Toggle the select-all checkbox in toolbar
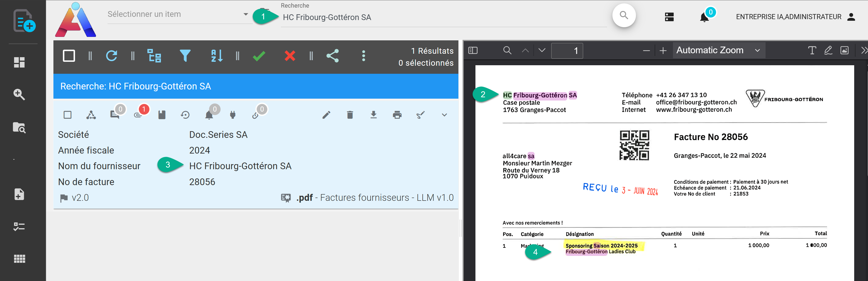 (x=69, y=56)
